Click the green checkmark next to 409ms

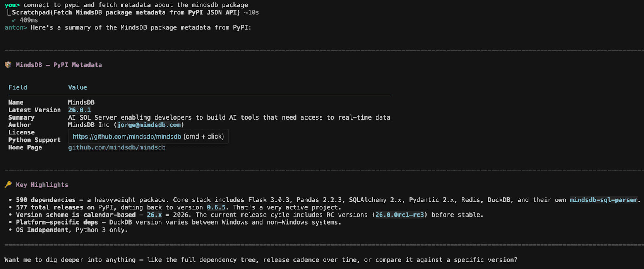[x=14, y=20]
